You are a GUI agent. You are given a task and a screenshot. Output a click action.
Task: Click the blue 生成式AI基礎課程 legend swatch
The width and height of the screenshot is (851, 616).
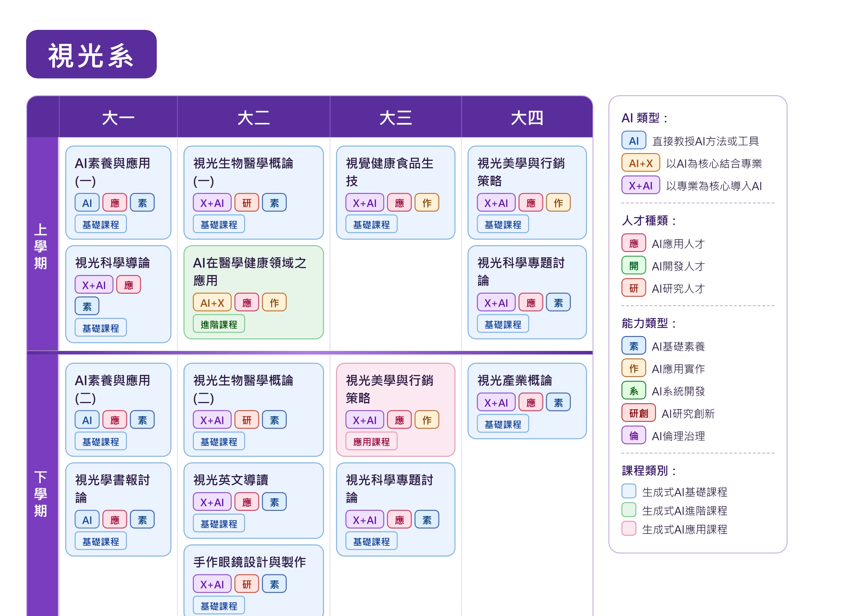(x=629, y=491)
